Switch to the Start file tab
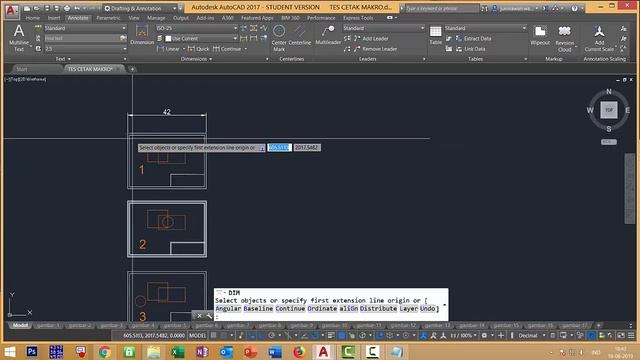Screen dimensions: 640x360 click(x=22, y=69)
